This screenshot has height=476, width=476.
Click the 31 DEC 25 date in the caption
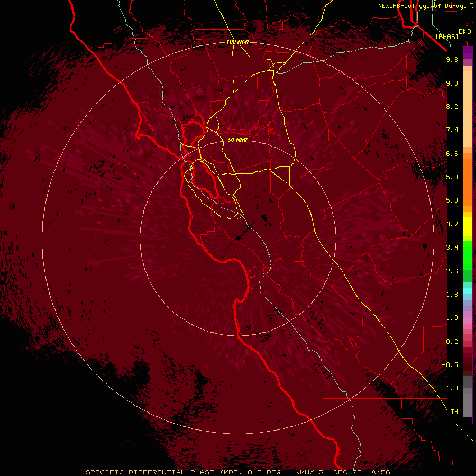[341, 472]
